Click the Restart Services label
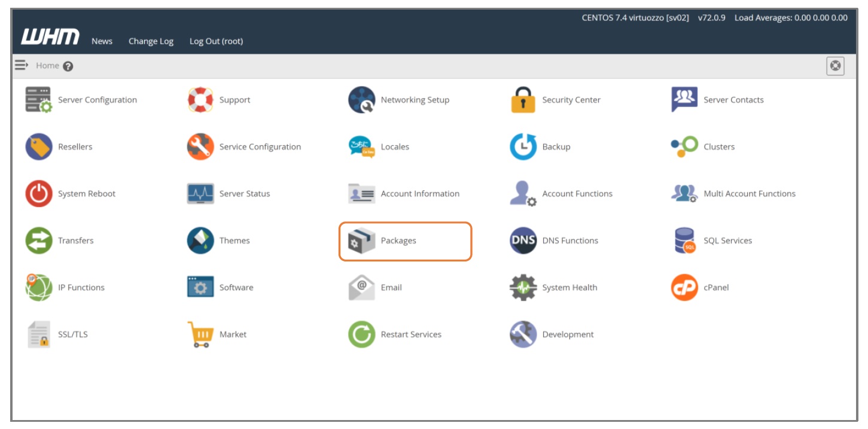 [411, 334]
